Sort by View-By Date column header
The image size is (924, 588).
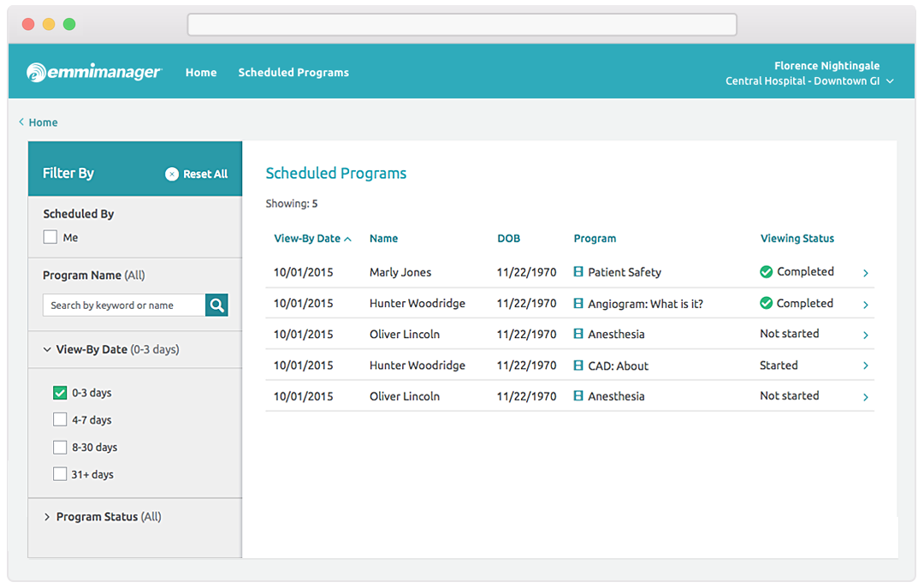coord(307,239)
